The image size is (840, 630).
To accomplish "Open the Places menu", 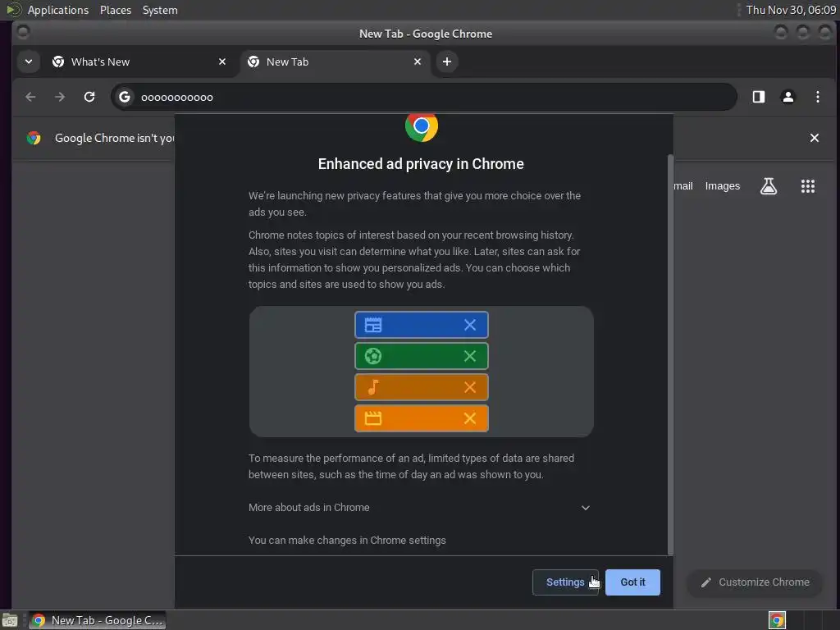I will point(116,10).
